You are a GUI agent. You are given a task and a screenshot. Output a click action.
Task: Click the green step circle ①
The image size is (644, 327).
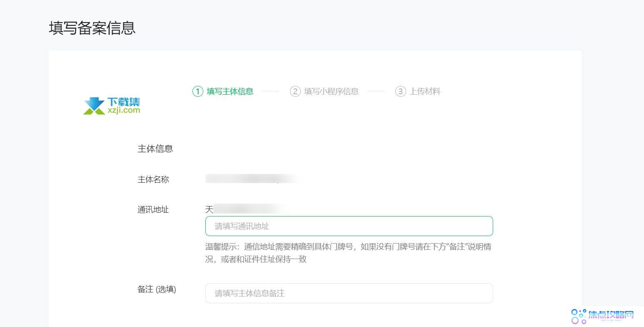tap(197, 91)
